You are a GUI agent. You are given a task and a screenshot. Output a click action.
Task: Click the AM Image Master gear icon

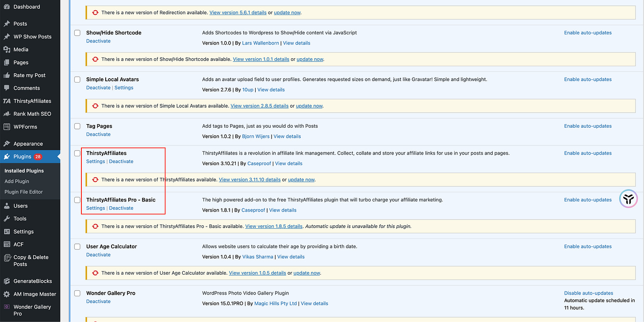click(x=7, y=294)
